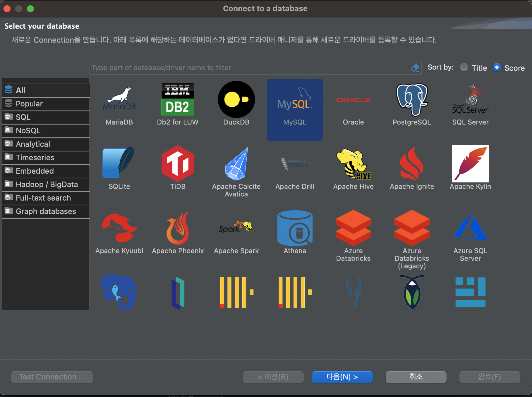Image resolution: width=532 pixels, height=397 pixels.
Task: Select the Oracle database icon
Action: pos(353,100)
